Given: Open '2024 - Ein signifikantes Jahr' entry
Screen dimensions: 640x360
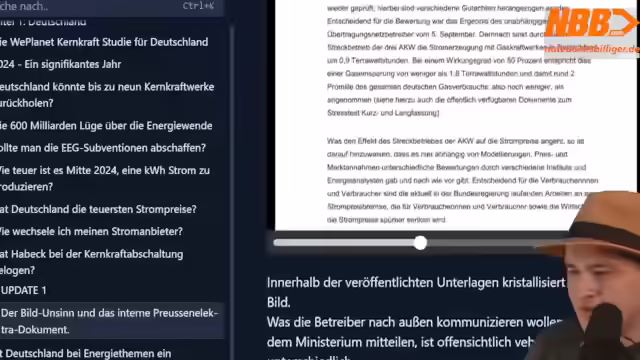Looking at the screenshot, I should [60, 64].
